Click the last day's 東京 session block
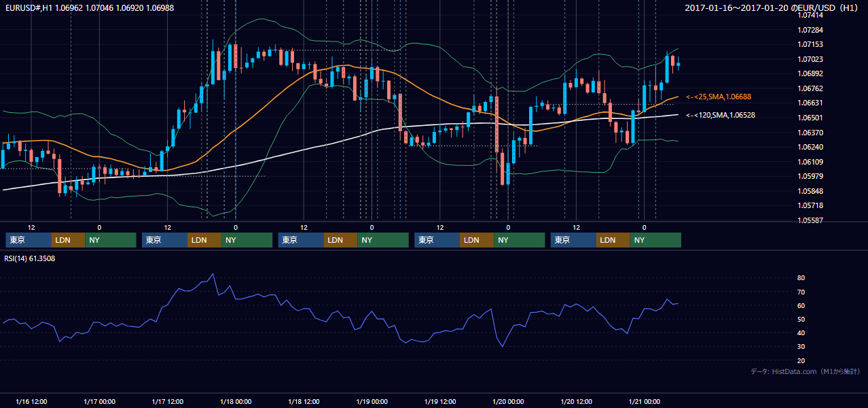Image resolution: width=868 pixels, height=408 pixels. pyautogui.click(x=573, y=240)
